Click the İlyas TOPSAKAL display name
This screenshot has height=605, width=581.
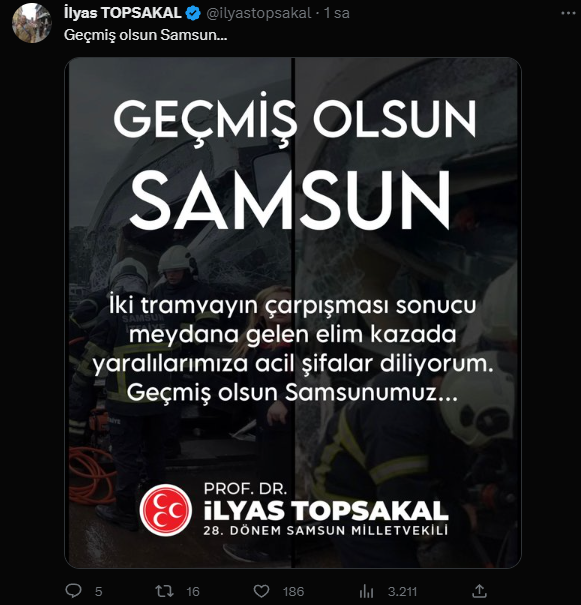[x=123, y=13]
